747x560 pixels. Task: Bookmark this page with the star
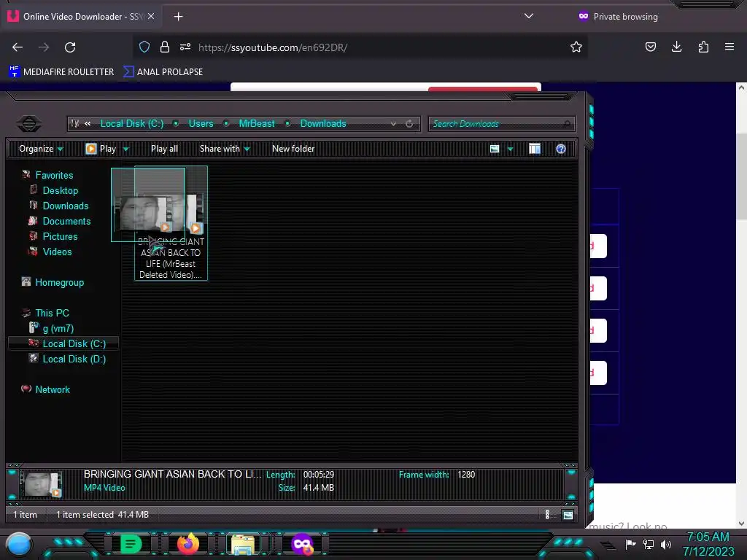pyautogui.click(x=576, y=47)
